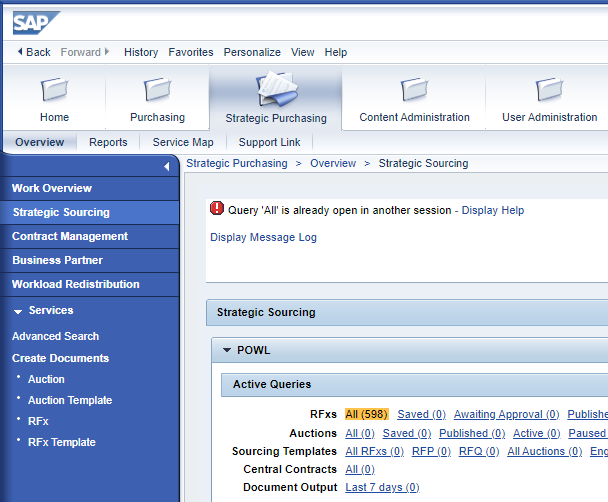
Task: Click the Back arrow icon
Action: 20,52
